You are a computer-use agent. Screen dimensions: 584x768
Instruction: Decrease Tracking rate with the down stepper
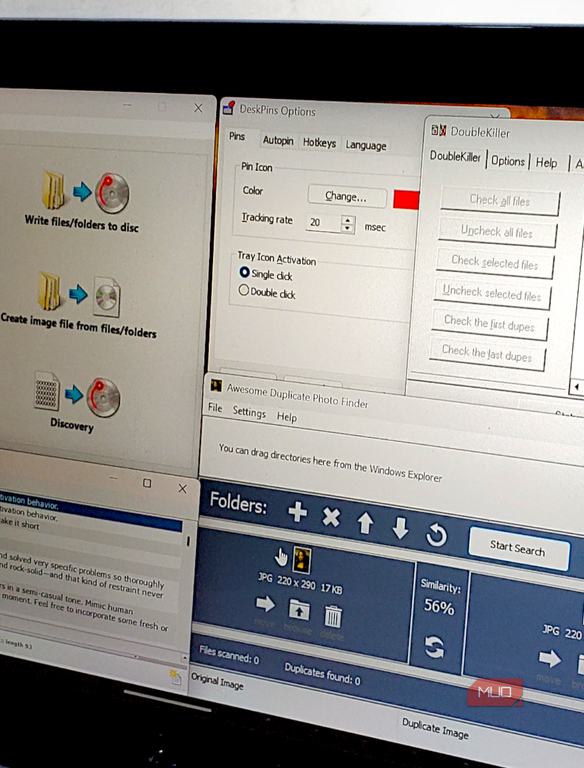coord(347,228)
